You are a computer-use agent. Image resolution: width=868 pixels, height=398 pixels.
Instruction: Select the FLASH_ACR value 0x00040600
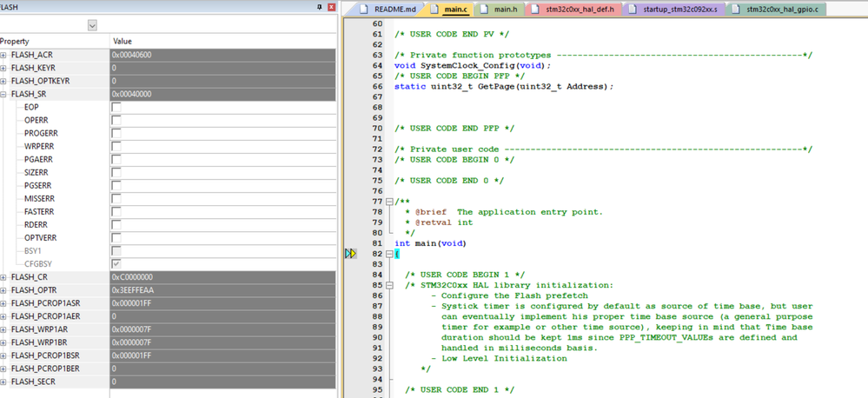(222, 55)
